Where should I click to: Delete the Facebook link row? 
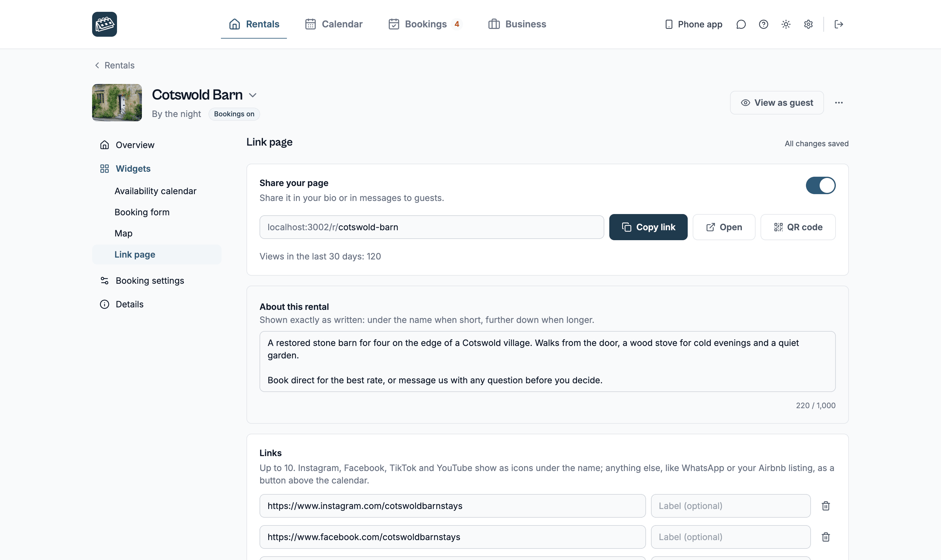click(x=826, y=537)
